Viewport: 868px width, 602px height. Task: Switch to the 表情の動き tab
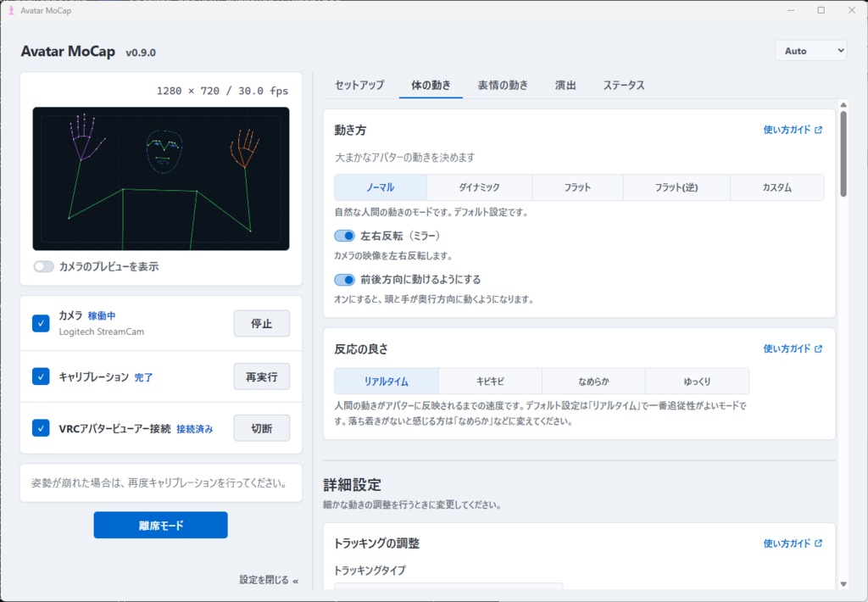503,86
